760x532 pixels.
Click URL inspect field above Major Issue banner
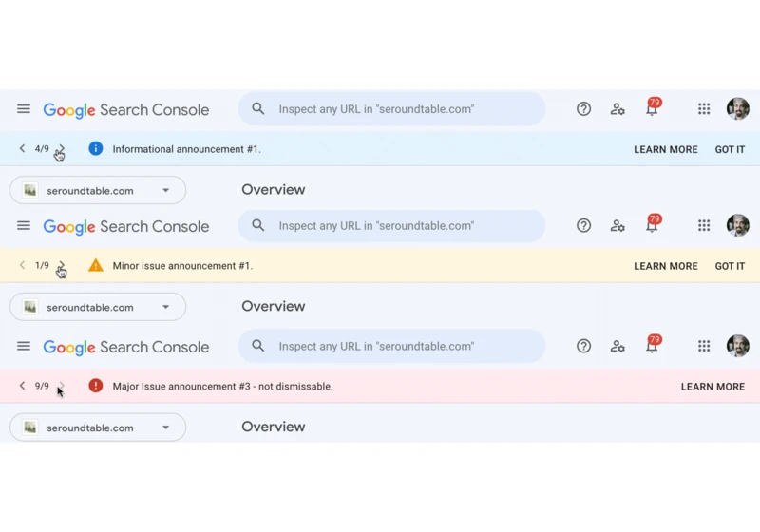point(391,346)
